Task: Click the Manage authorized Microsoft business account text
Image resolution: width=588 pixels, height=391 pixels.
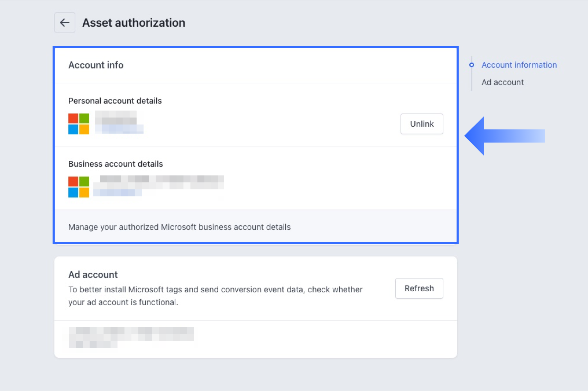Action: tap(179, 227)
